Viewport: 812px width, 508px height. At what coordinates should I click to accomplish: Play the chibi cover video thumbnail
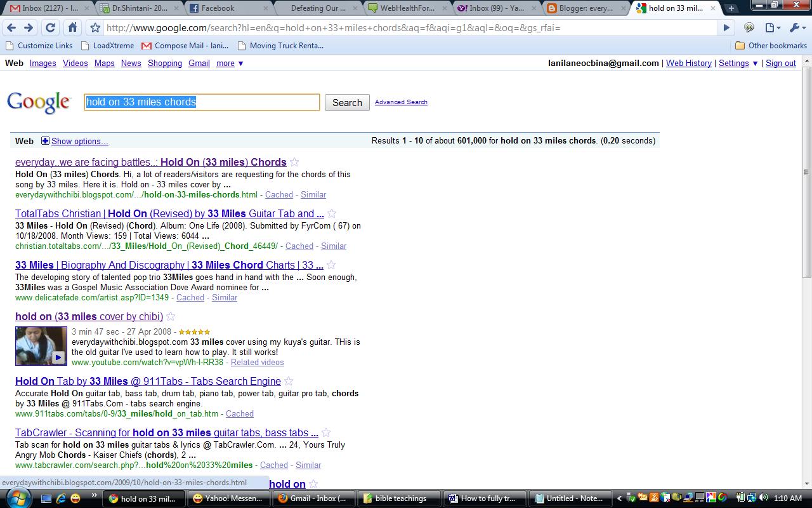click(41, 346)
